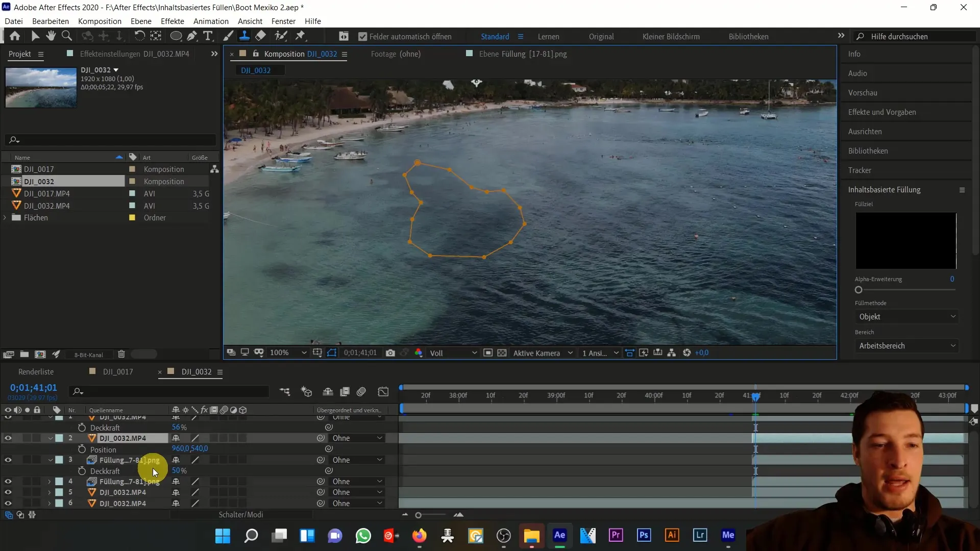The height and width of the screenshot is (551, 980).
Task: Select the Brush tool
Action: click(228, 36)
